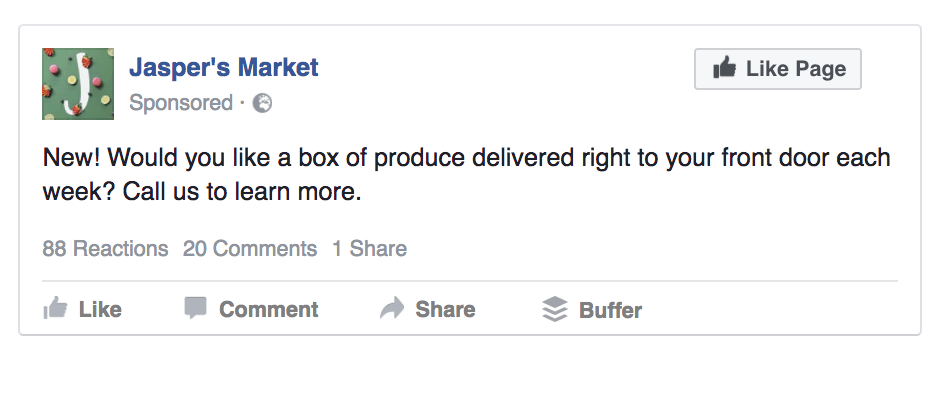Hit the Share text in the action bar
The image size is (948, 406).
pyautogui.click(x=445, y=310)
